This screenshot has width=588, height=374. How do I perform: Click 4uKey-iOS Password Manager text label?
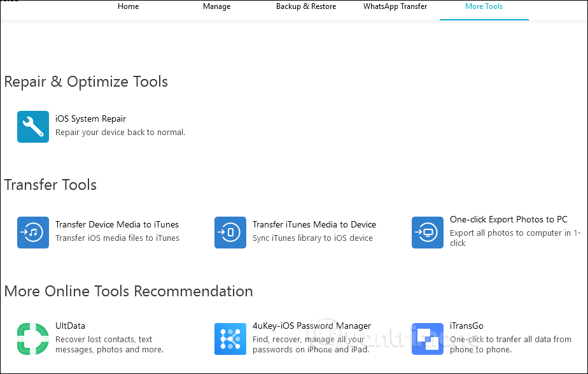pyautogui.click(x=311, y=326)
